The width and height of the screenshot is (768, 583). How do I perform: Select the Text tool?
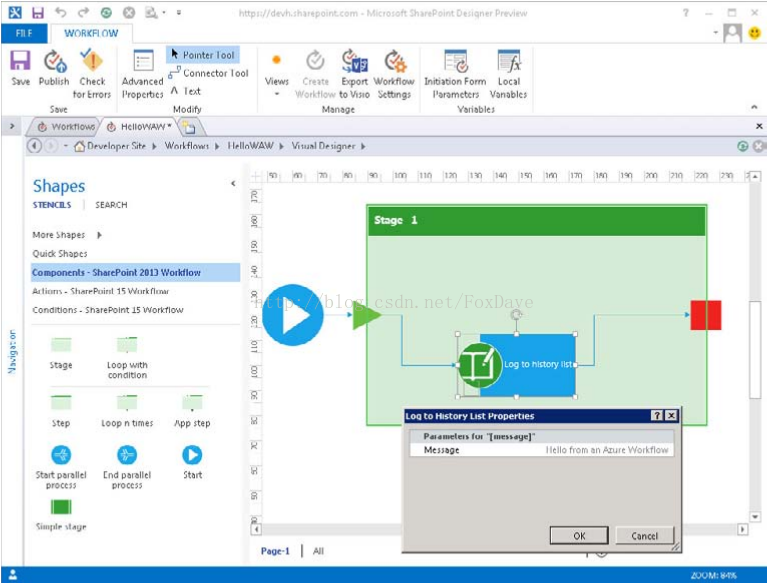pos(186,91)
